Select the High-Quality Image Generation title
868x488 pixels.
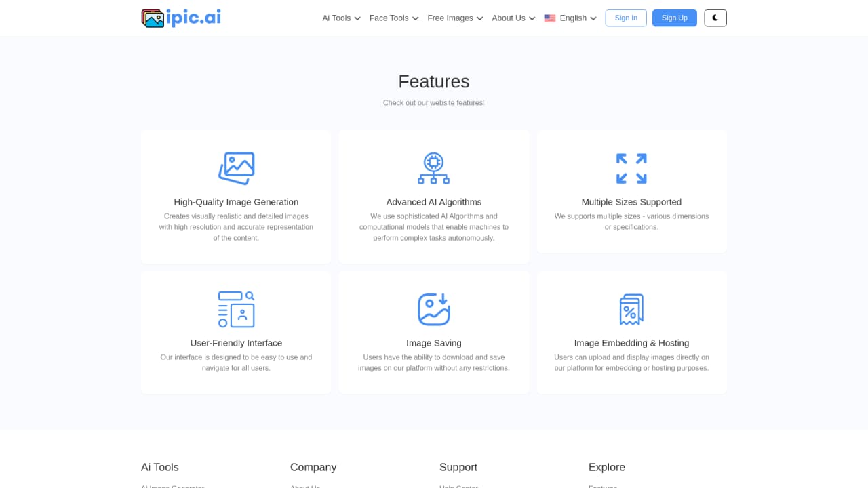[x=236, y=202]
